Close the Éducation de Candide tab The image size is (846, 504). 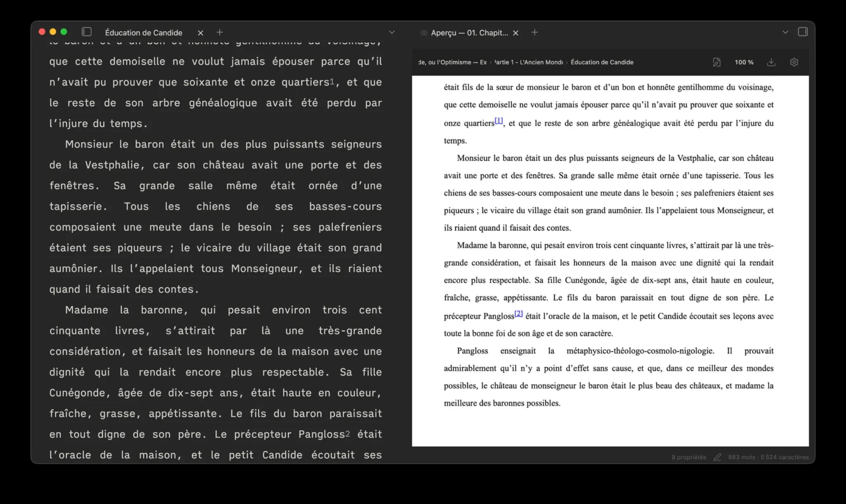point(200,33)
